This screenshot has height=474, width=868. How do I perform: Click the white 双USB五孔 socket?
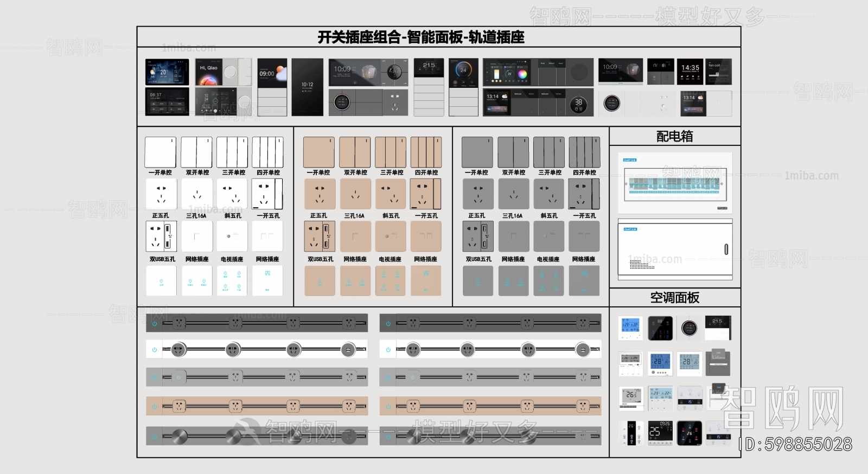click(161, 236)
